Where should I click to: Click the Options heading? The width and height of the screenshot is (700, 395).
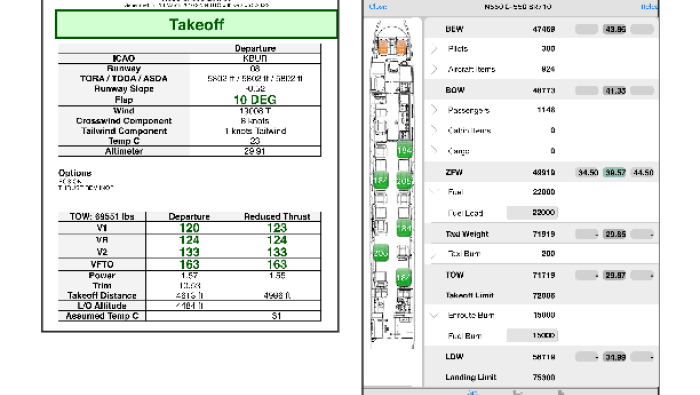click(75, 173)
